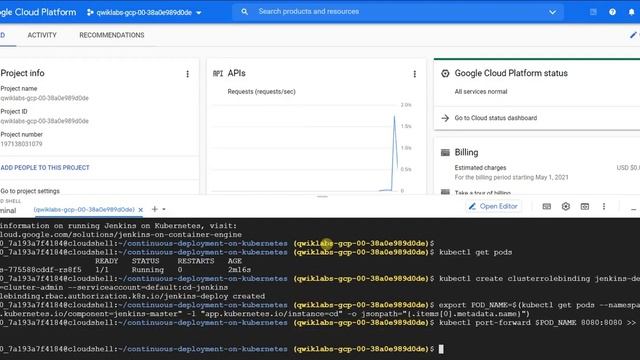This screenshot has height=360, width=640.
Task: Minimize the Cloud Shell panel
Action: tap(633, 209)
